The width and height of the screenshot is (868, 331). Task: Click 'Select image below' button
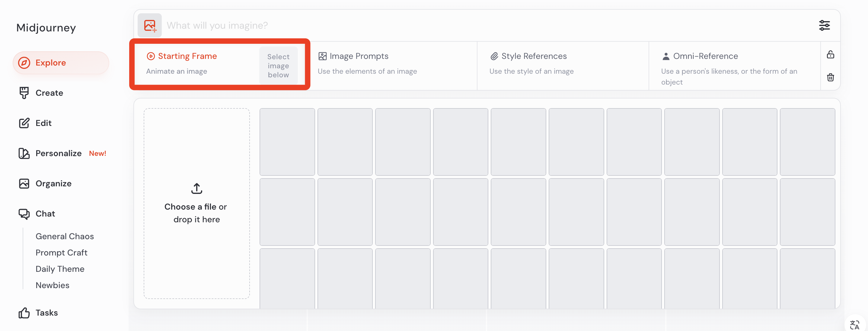278,66
